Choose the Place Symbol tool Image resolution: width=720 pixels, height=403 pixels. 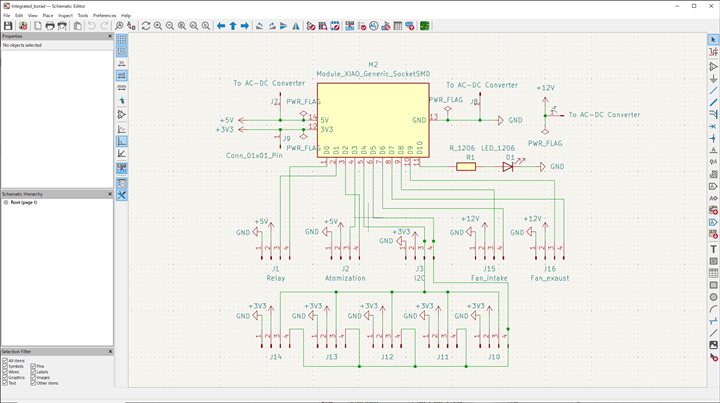[713, 67]
